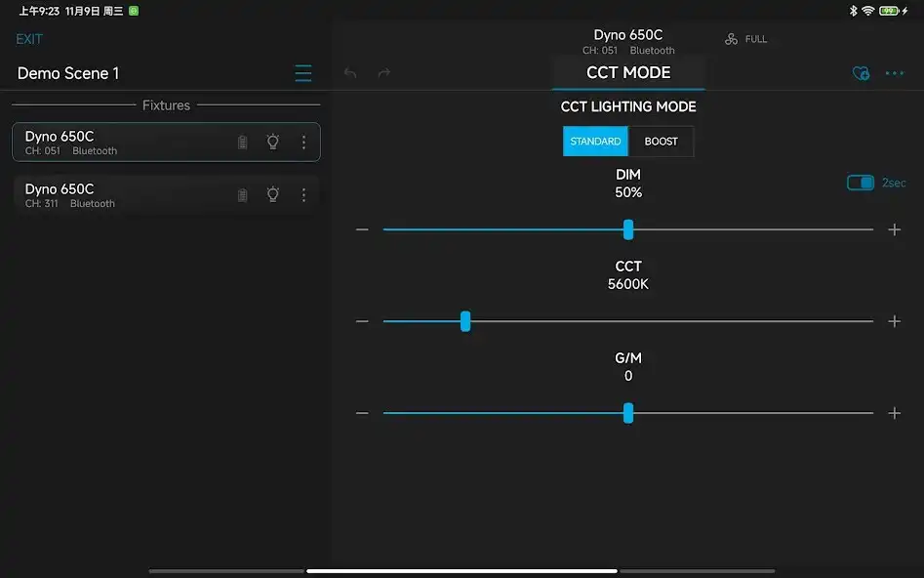
Task: Decrease CCT with the minus button
Action: [x=362, y=321]
